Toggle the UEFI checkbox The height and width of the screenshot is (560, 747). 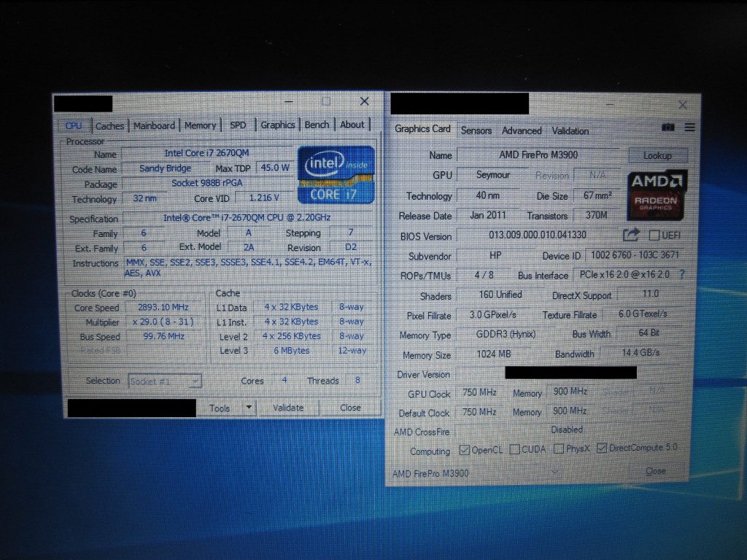tap(654, 236)
